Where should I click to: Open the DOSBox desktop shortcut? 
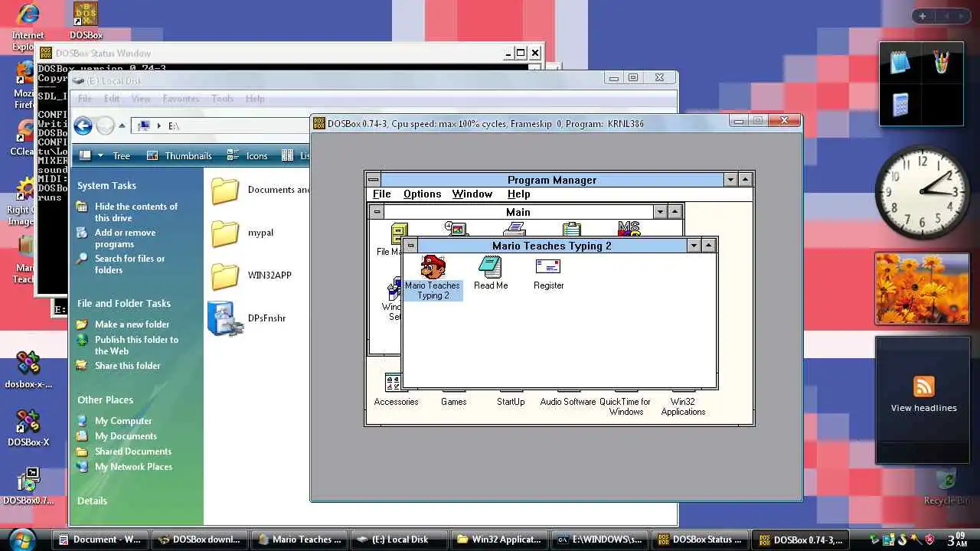(x=86, y=21)
